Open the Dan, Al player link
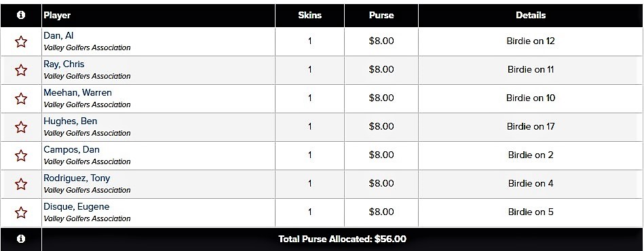This screenshot has width=644, height=251. (x=59, y=36)
